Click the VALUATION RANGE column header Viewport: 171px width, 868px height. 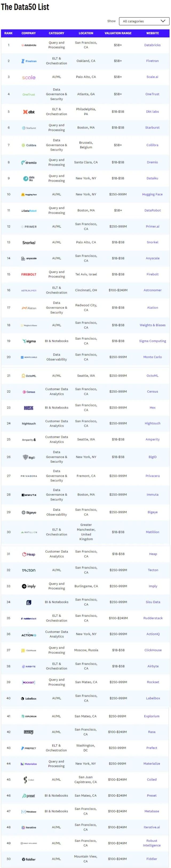pos(118,33)
